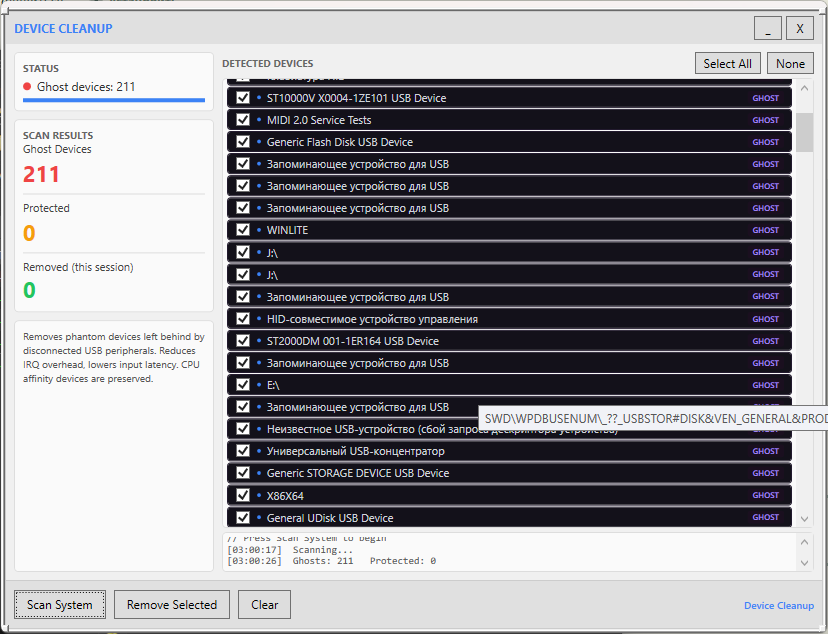Close the window with the X button
The image size is (828, 634).
pyautogui.click(x=799, y=28)
